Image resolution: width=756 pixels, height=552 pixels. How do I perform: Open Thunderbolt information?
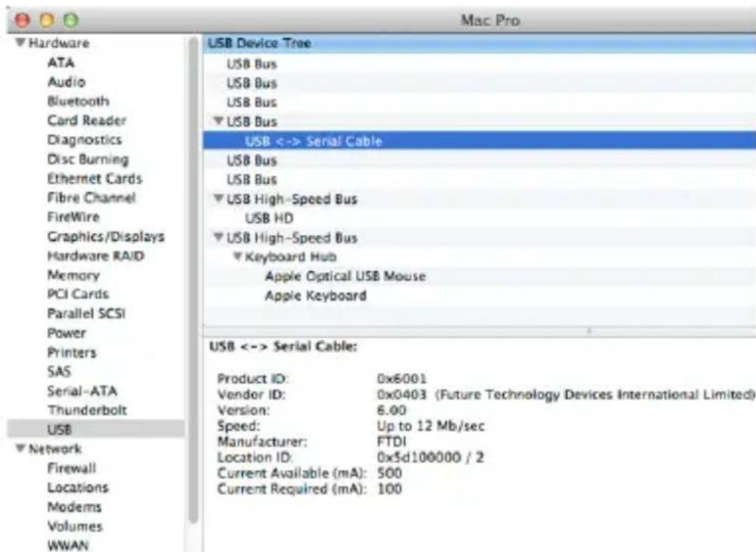tap(87, 410)
